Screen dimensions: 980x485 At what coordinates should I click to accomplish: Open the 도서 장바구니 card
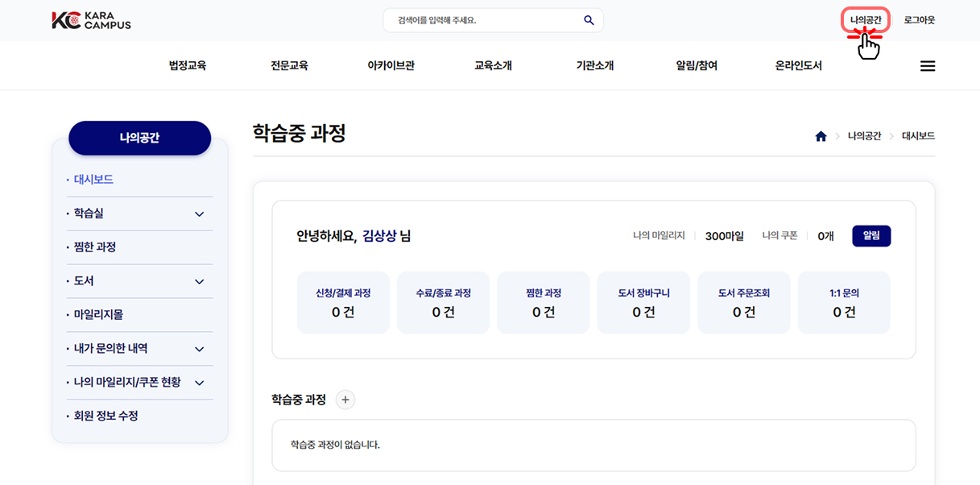coord(643,302)
